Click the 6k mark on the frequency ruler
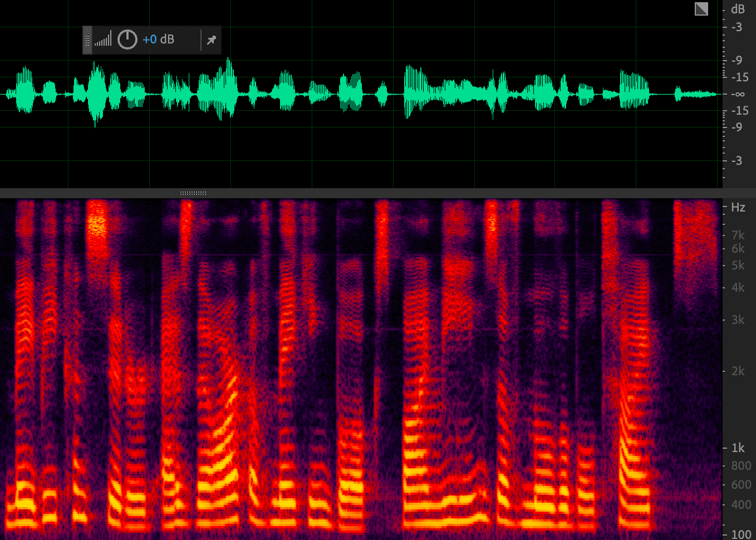This screenshot has height=540, width=756. [738, 249]
